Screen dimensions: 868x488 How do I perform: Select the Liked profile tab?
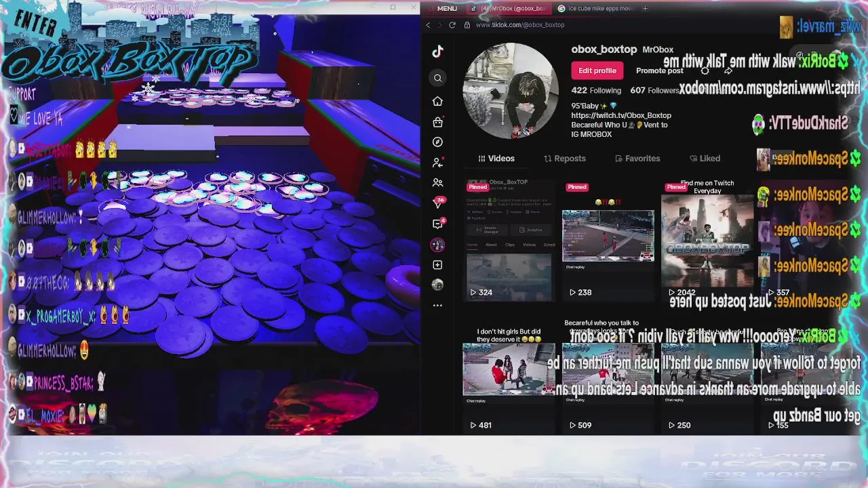click(705, 159)
